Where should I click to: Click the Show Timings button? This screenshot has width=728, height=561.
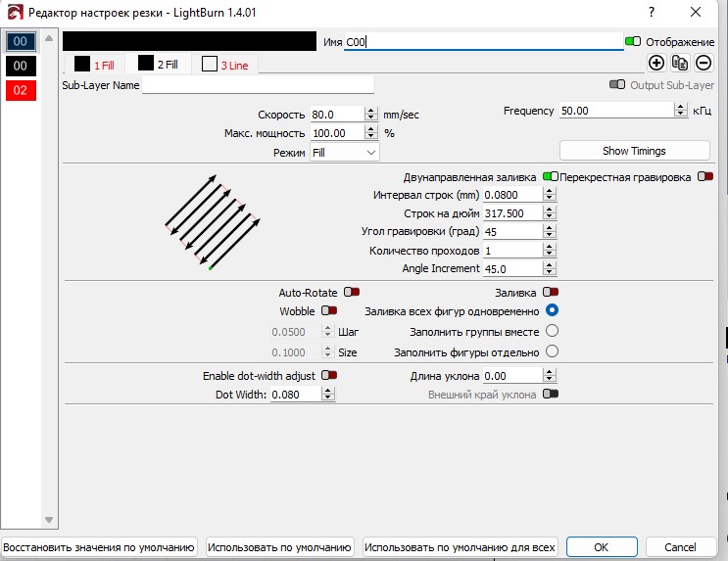click(634, 151)
